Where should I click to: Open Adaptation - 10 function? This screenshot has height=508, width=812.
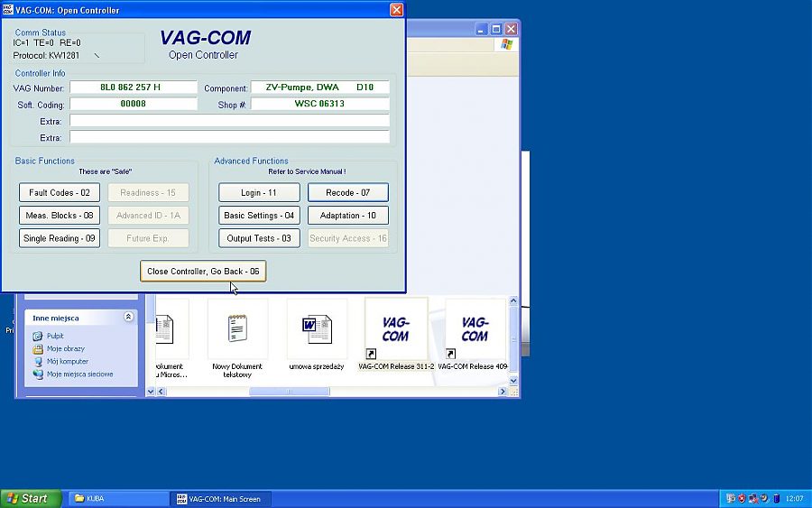(x=348, y=216)
